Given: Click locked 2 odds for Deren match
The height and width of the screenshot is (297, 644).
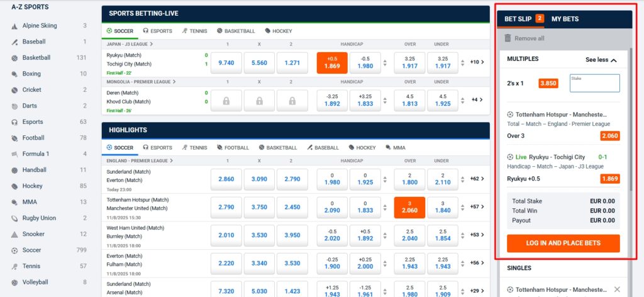Looking at the screenshot, I should tap(292, 101).
